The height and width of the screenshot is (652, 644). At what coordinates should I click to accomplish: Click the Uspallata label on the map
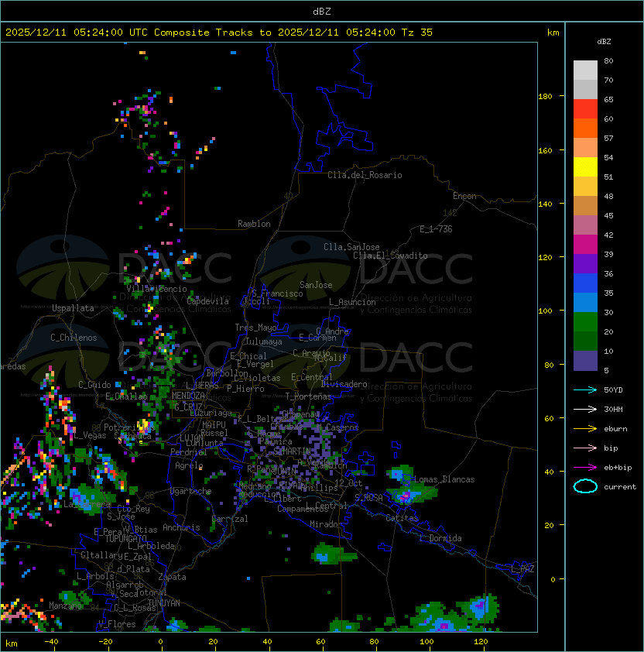(x=73, y=308)
